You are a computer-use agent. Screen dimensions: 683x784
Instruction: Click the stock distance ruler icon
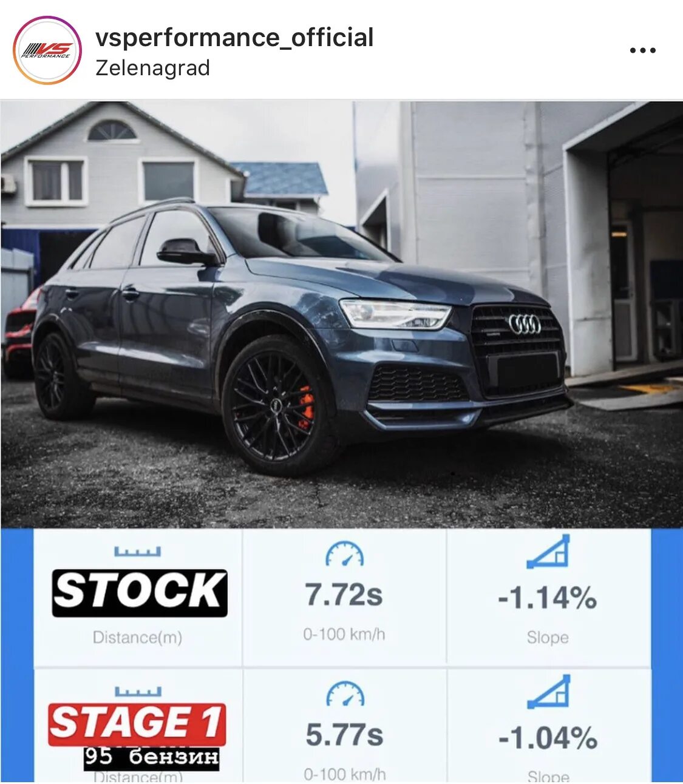point(138,551)
